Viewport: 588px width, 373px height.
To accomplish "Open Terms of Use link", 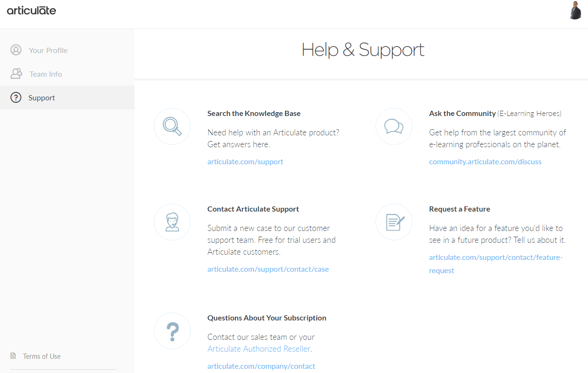I will tap(42, 356).
